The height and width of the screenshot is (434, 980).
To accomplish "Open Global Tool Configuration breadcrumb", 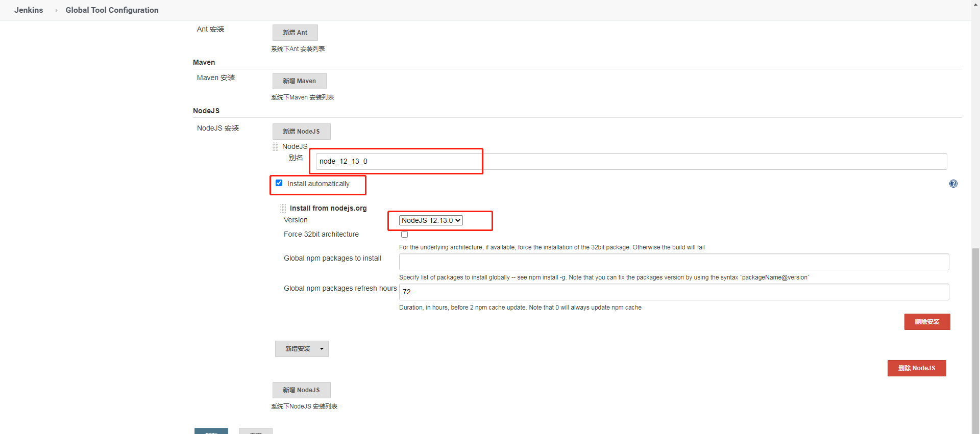I will pyautogui.click(x=112, y=10).
